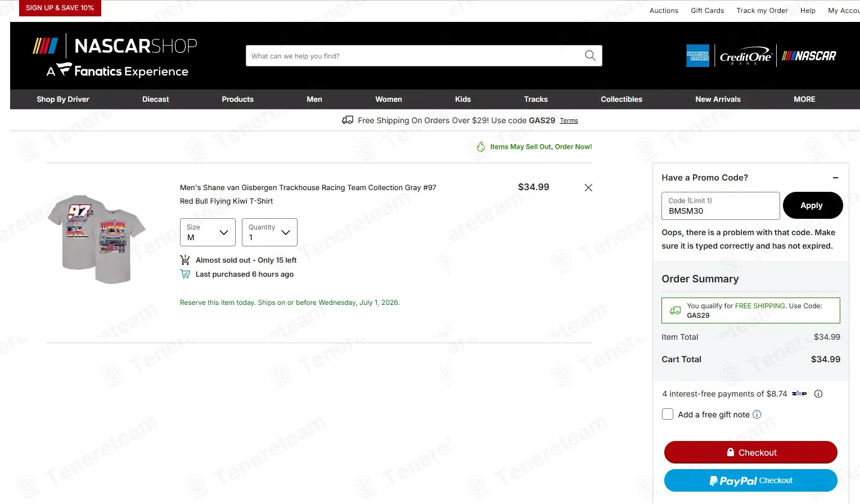This screenshot has height=504, width=860.
Task: Click Zip payments info icon
Action: point(818,394)
